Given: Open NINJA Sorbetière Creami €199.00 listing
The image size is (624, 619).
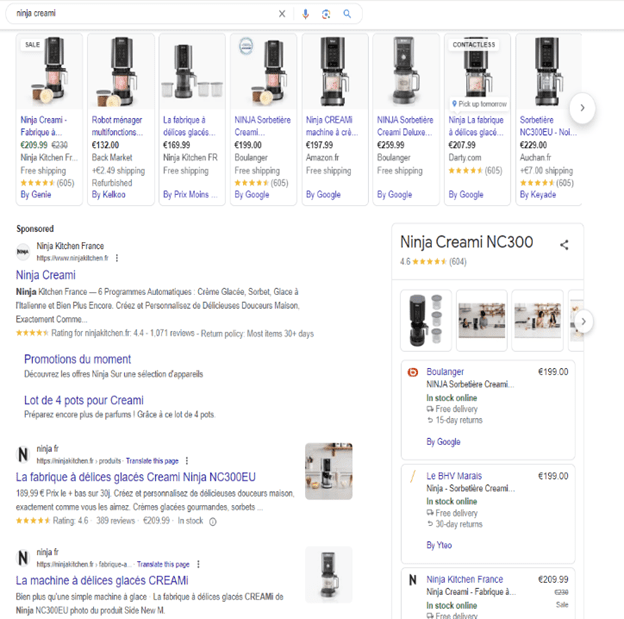Looking at the screenshot, I should pos(263,119).
